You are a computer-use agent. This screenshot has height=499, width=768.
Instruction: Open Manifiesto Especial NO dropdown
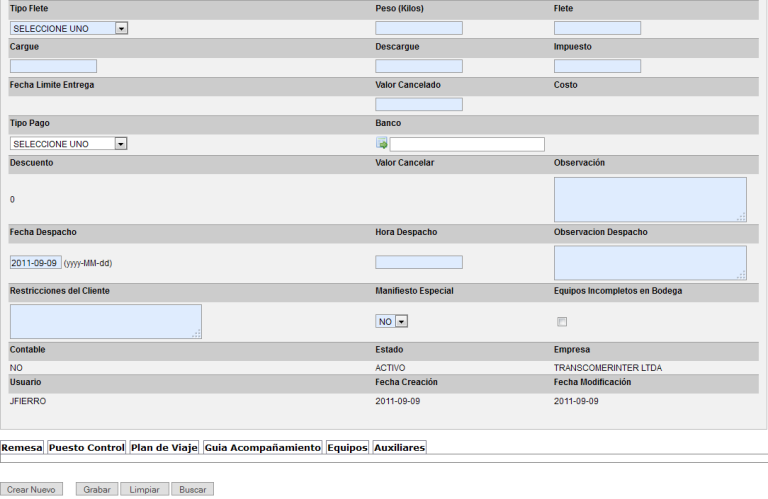[393, 321]
